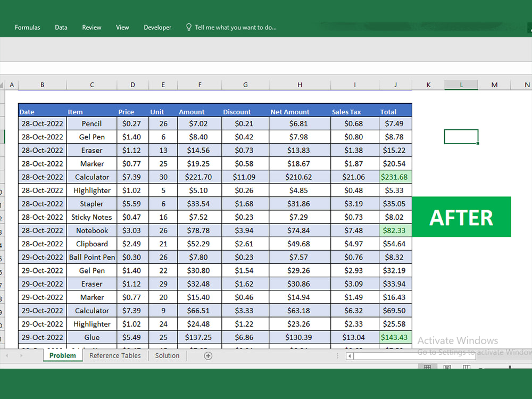Click the highlighted $231.68 total cell
Image resolution: width=532 pixels, height=399 pixels.
[x=396, y=177]
